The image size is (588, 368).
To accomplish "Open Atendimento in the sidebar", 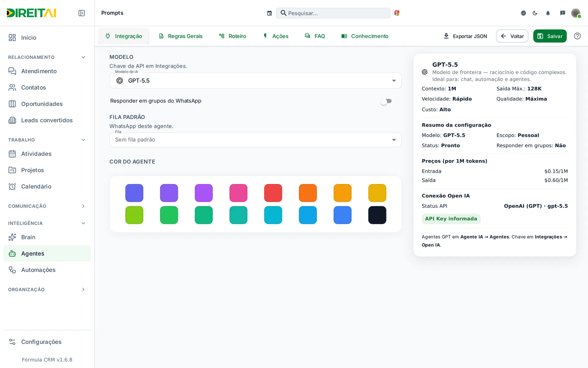I will pyautogui.click(x=47, y=71).
